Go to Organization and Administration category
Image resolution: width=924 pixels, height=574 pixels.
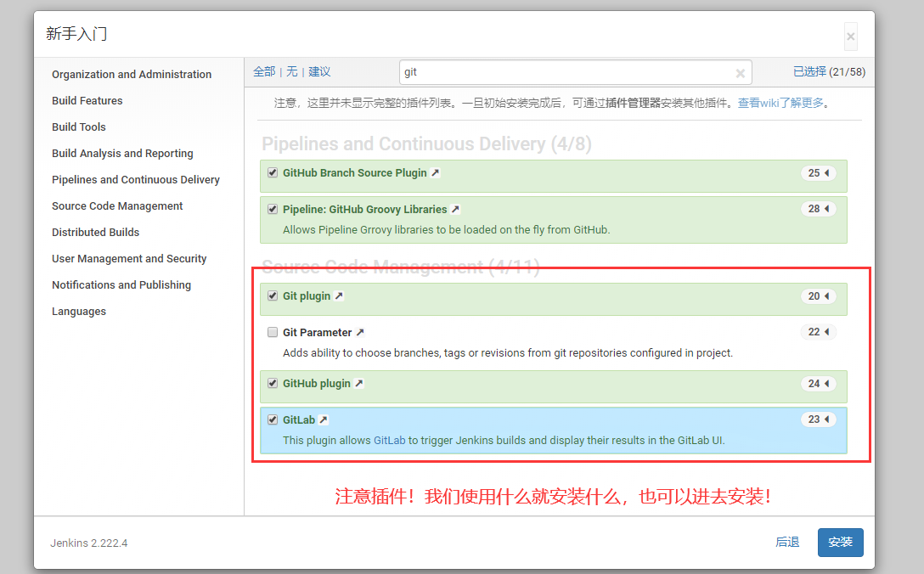coord(132,74)
